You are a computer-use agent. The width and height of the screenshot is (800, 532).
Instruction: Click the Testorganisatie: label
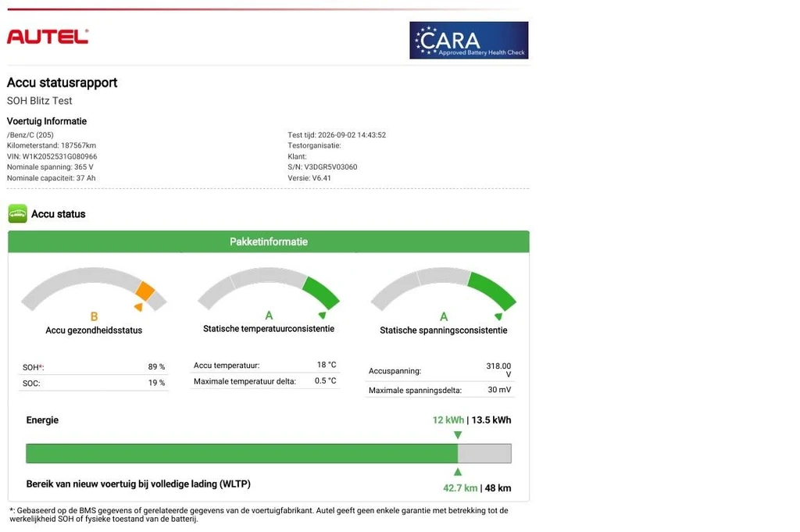(314, 145)
